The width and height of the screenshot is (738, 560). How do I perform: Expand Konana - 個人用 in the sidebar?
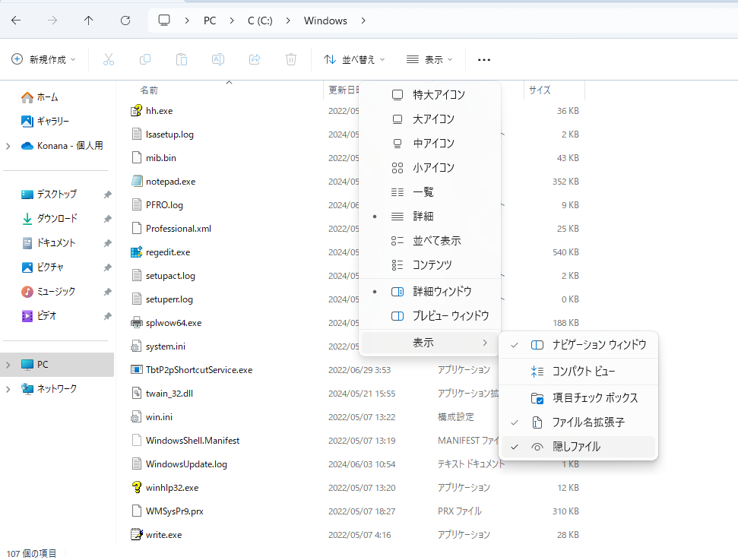(x=9, y=145)
